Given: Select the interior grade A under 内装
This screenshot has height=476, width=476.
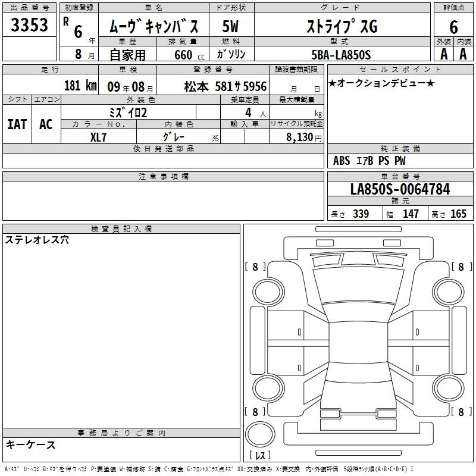Looking at the screenshot, I should click(x=463, y=54).
